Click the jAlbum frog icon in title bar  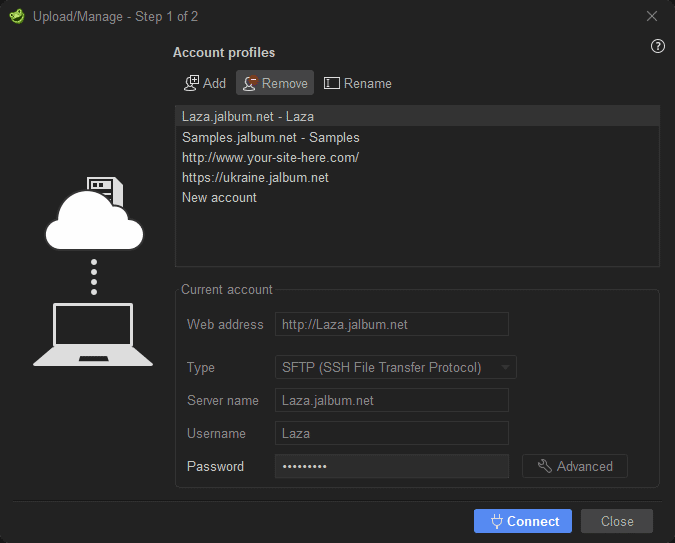click(x=17, y=16)
